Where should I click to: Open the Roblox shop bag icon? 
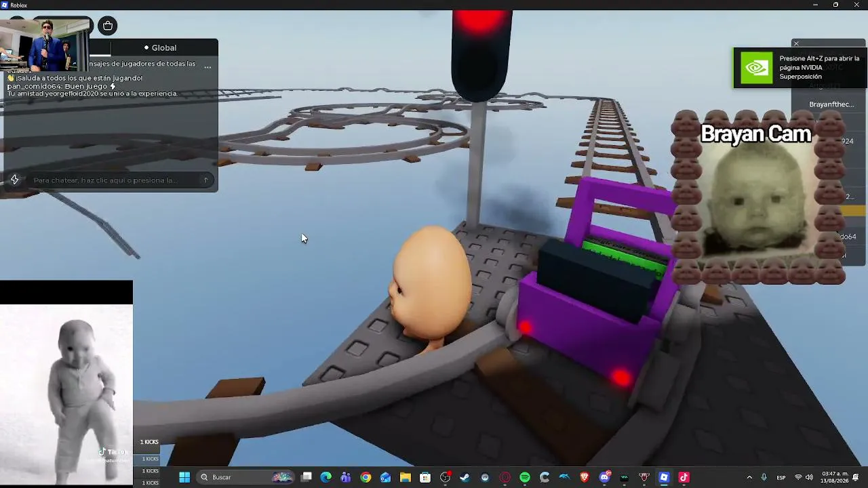click(x=107, y=26)
